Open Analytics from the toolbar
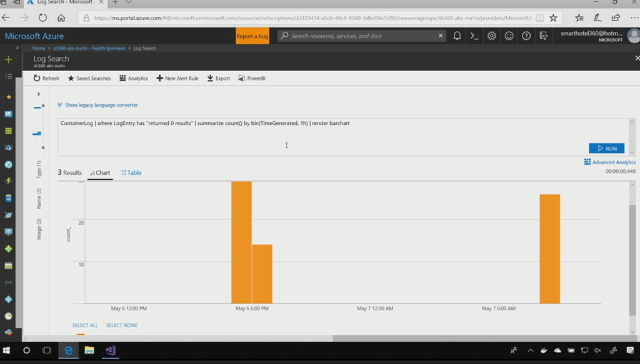Image resolution: width=640 pixels, height=364 pixels. (x=134, y=79)
